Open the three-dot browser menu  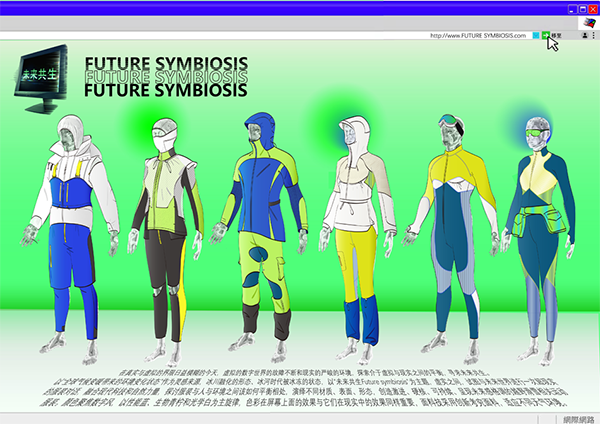tap(594, 35)
